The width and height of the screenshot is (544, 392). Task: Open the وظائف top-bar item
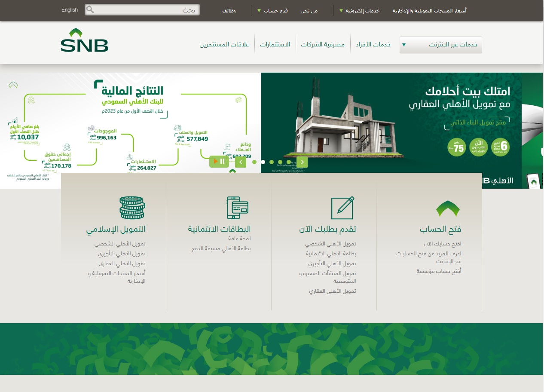pyautogui.click(x=229, y=10)
